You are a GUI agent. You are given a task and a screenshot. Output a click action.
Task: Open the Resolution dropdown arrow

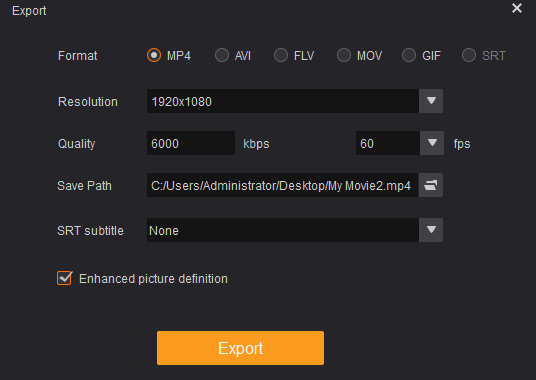pyautogui.click(x=431, y=101)
